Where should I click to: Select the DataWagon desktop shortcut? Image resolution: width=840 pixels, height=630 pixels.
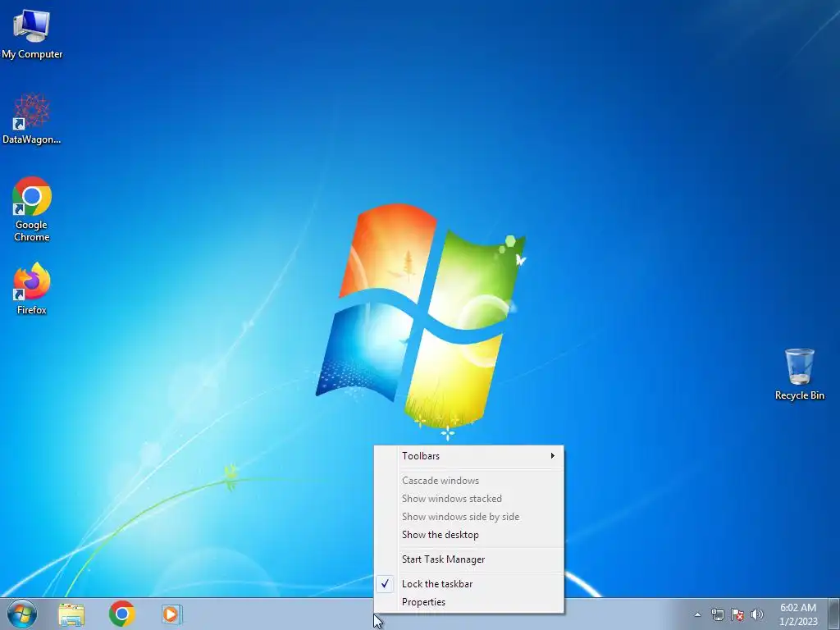[x=32, y=119]
